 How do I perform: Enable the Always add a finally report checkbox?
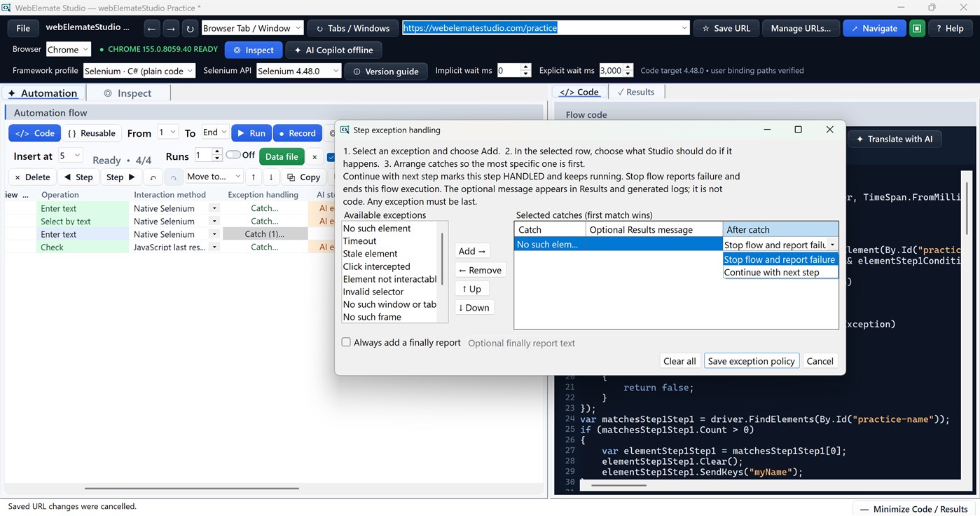click(x=346, y=343)
